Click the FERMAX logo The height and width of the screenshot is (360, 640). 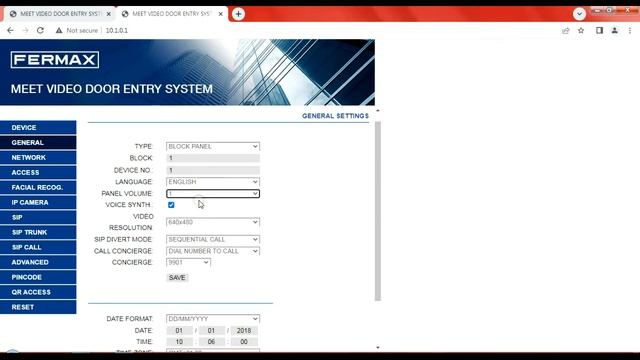[x=55, y=60]
